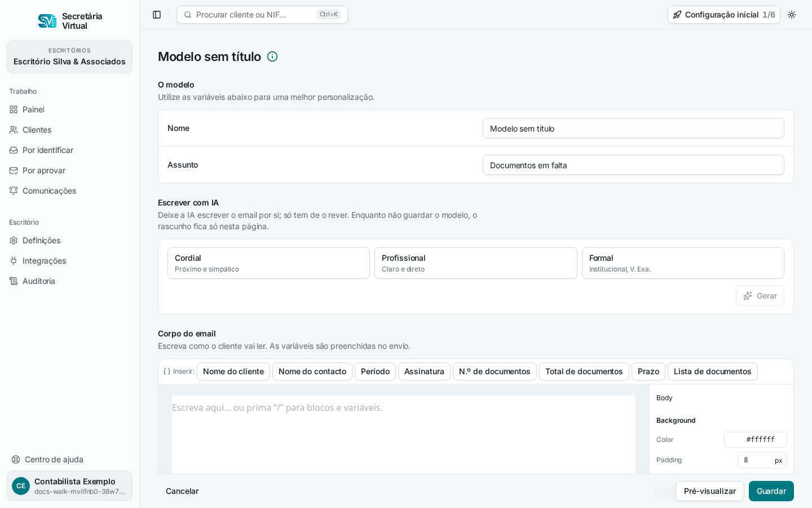Open the Escritório Silva & Associados switcher
812x508 pixels.
69,56
